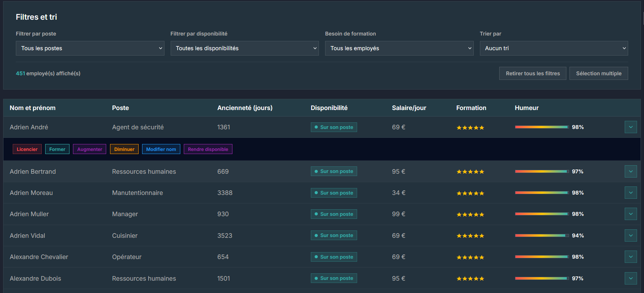Select employee name 'Alexandre Dubois'
This screenshot has width=644, height=293.
[x=36, y=278]
